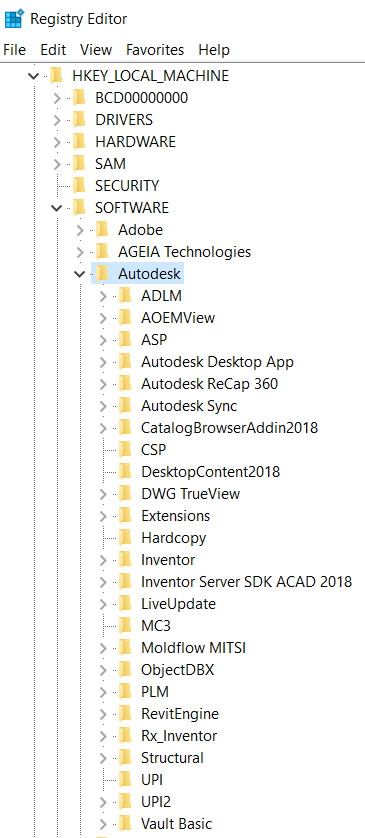Expand the Extensions key
The width and height of the screenshot is (365, 838).
(x=103, y=516)
